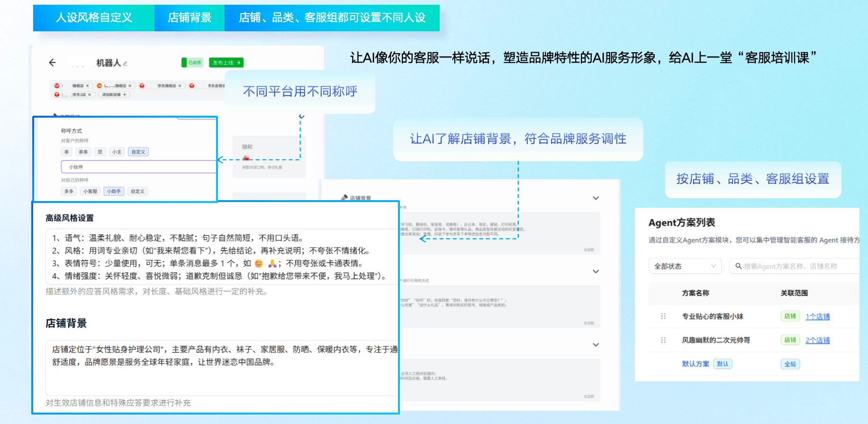
Task: Open the 全部状态 status dropdown
Action: (x=685, y=266)
